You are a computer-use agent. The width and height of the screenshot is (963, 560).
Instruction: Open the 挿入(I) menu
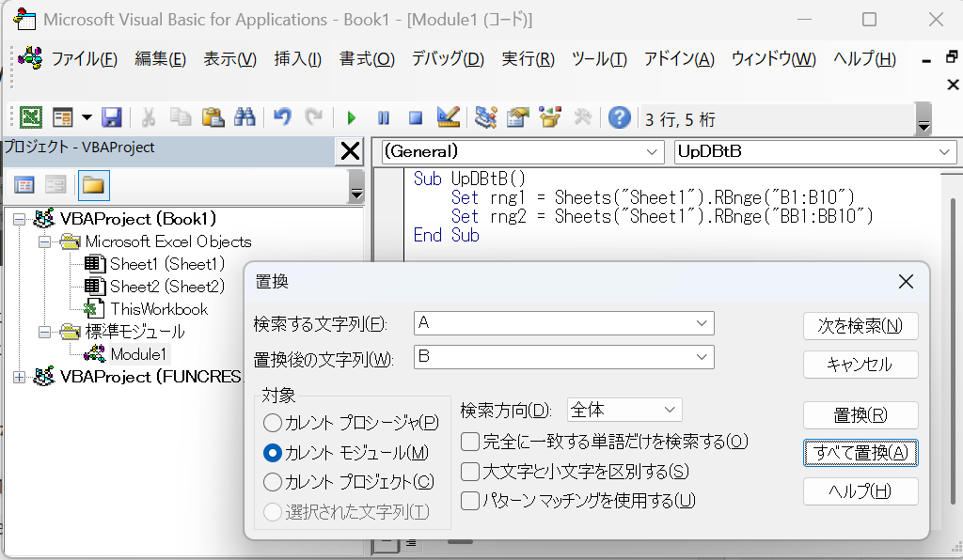298,59
